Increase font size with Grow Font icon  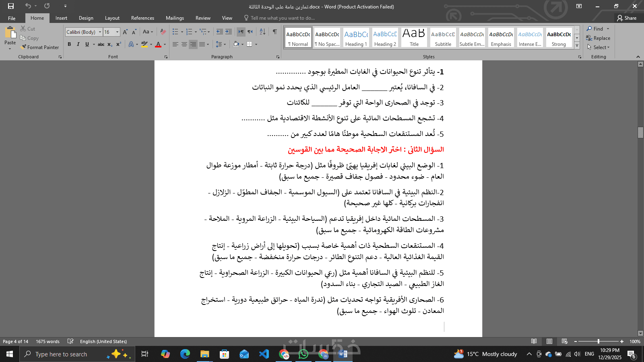[x=125, y=32]
